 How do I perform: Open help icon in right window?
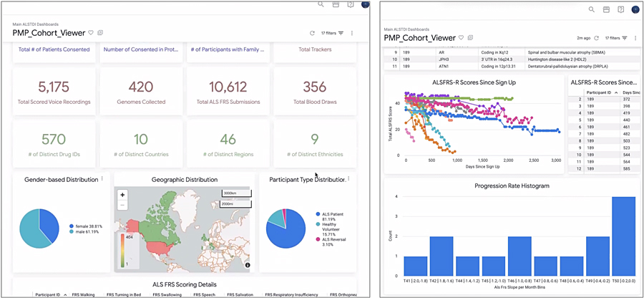pos(620,9)
